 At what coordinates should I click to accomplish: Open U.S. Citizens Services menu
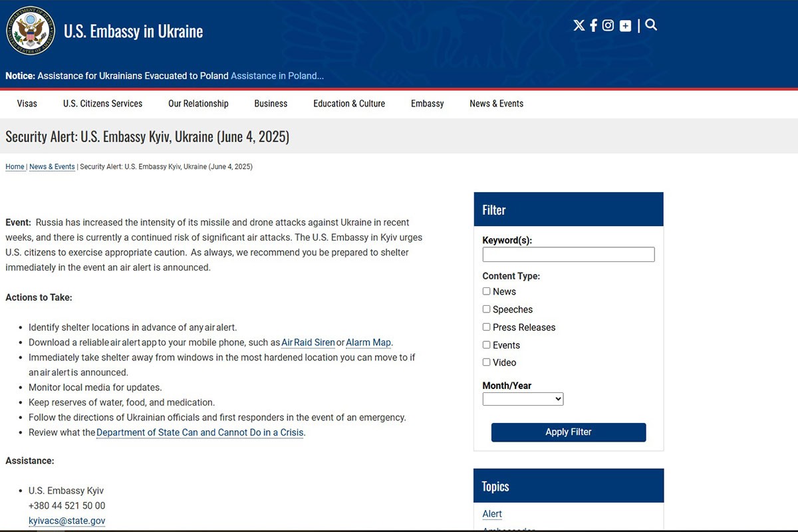tap(102, 104)
